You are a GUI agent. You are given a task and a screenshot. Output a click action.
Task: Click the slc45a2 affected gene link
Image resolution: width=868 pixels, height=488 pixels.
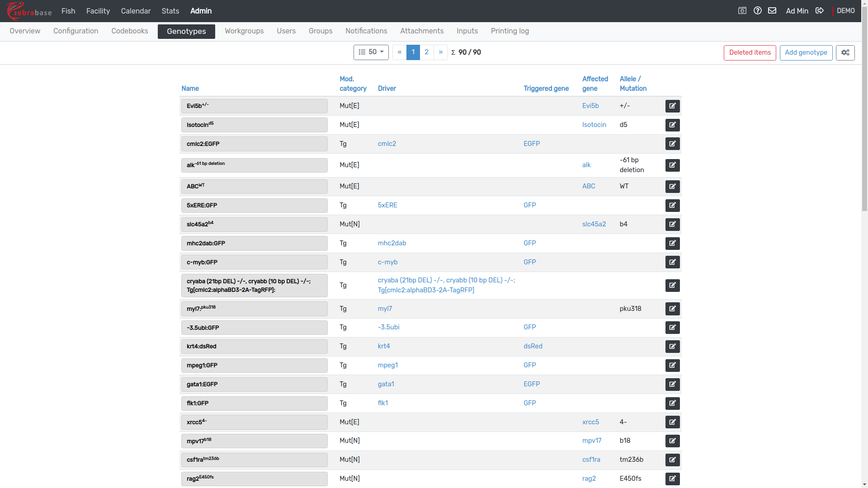pos(594,224)
